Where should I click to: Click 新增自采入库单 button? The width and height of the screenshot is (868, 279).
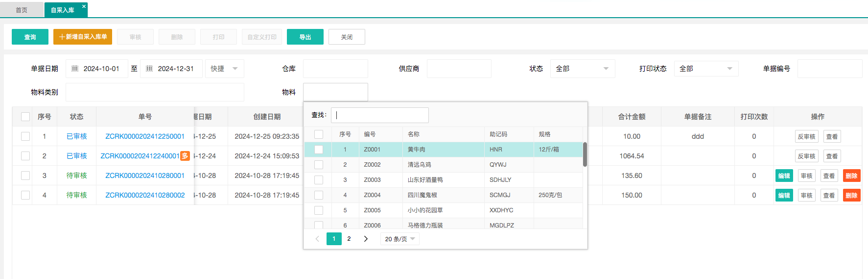(x=83, y=37)
